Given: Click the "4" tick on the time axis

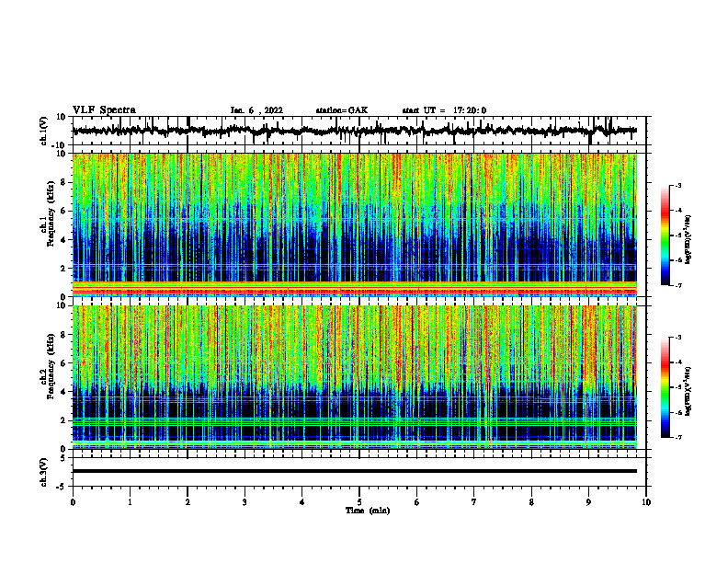Looking at the screenshot, I should (x=302, y=502).
